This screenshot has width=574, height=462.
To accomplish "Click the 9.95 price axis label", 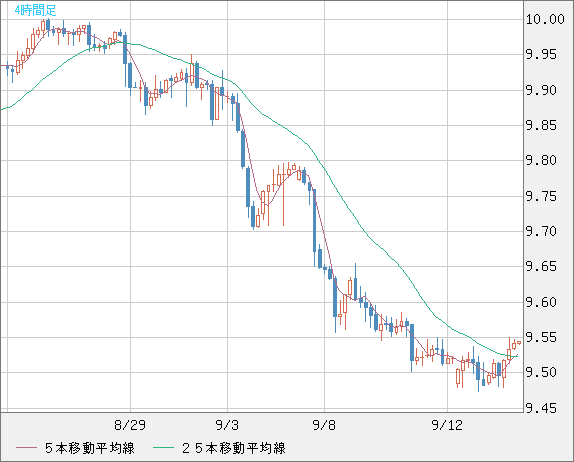I will tap(541, 55).
